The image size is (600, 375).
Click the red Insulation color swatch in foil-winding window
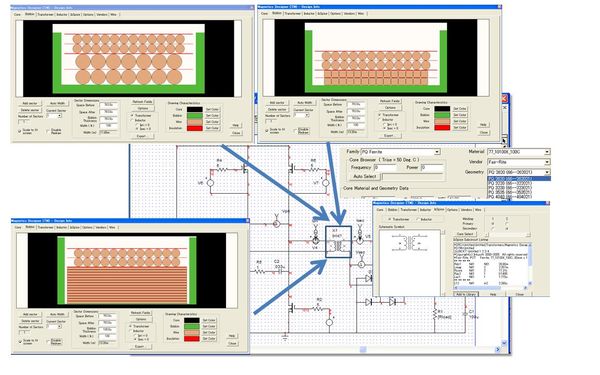pyautogui.click(x=191, y=339)
